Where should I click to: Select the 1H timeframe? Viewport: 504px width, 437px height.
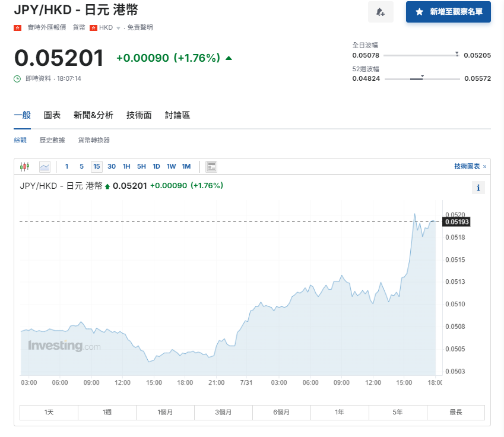[x=126, y=167]
